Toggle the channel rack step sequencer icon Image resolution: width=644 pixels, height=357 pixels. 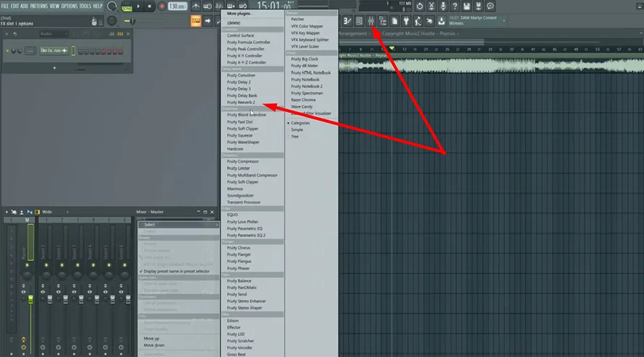(120, 34)
